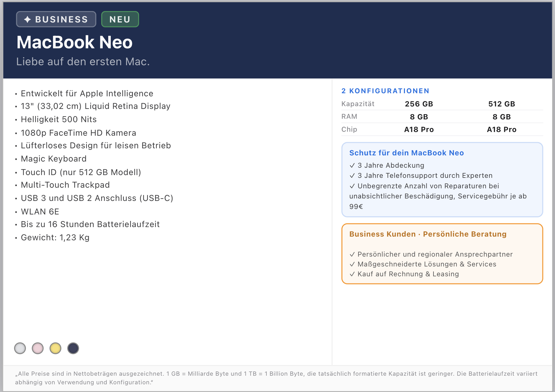Viewport: 555px width, 392px height.
Task: Open the "Business Kunden · Persönliche Beratung" heading
Action: 428,234
